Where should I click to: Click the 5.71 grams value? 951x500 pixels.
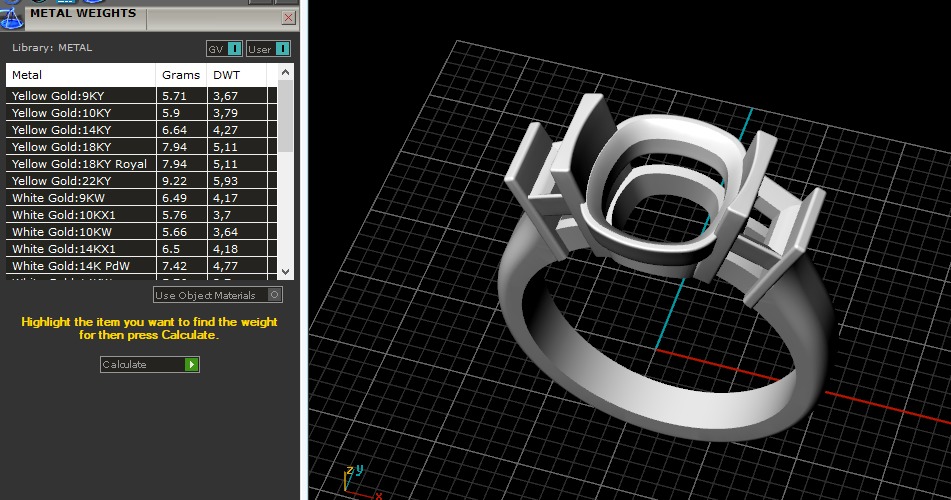pos(174,96)
